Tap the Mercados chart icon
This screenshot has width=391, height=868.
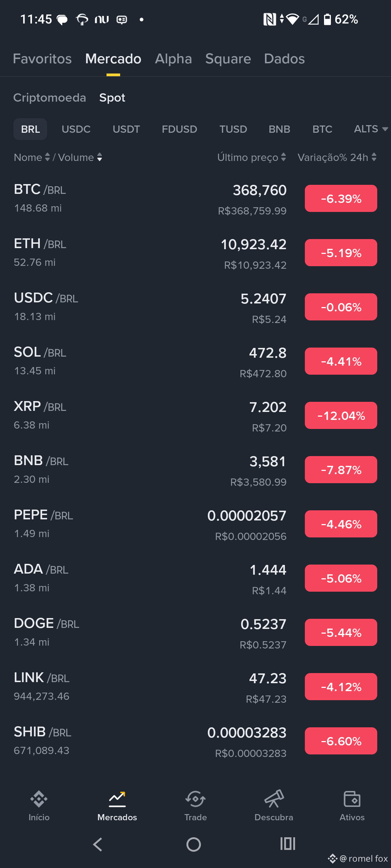click(117, 799)
